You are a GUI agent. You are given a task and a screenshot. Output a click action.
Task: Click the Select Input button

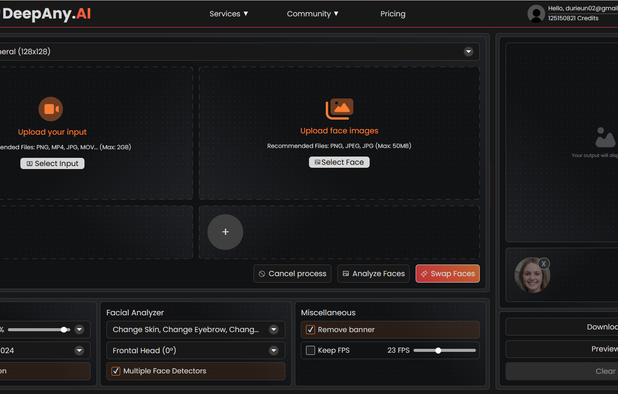click(52, 164)
